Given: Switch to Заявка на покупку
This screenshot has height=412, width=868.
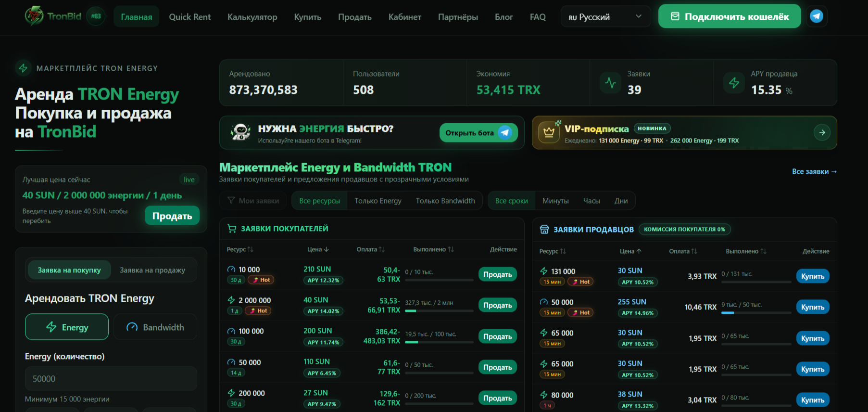Looking at the screenshot, I should [x=69, y=270].
